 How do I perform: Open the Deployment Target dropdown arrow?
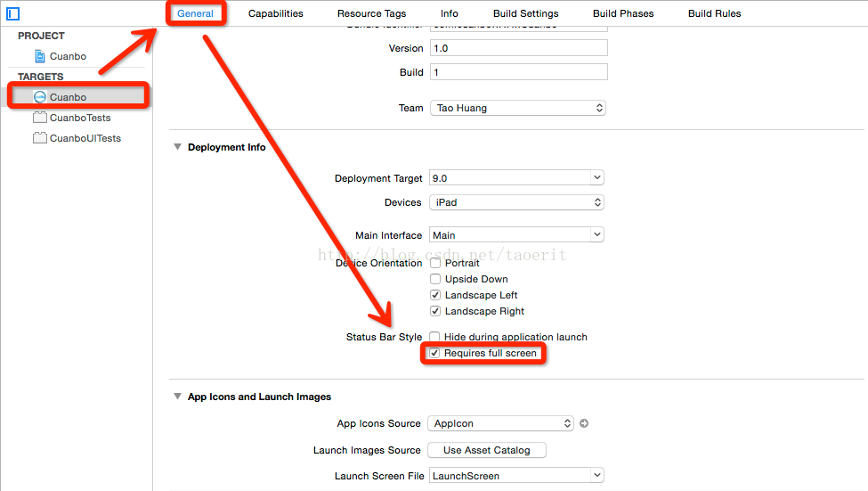point(596,178)
